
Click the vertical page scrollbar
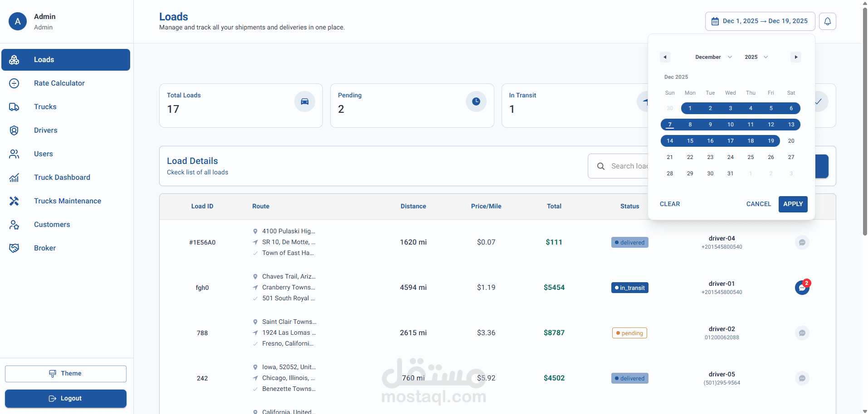[865, 121]
